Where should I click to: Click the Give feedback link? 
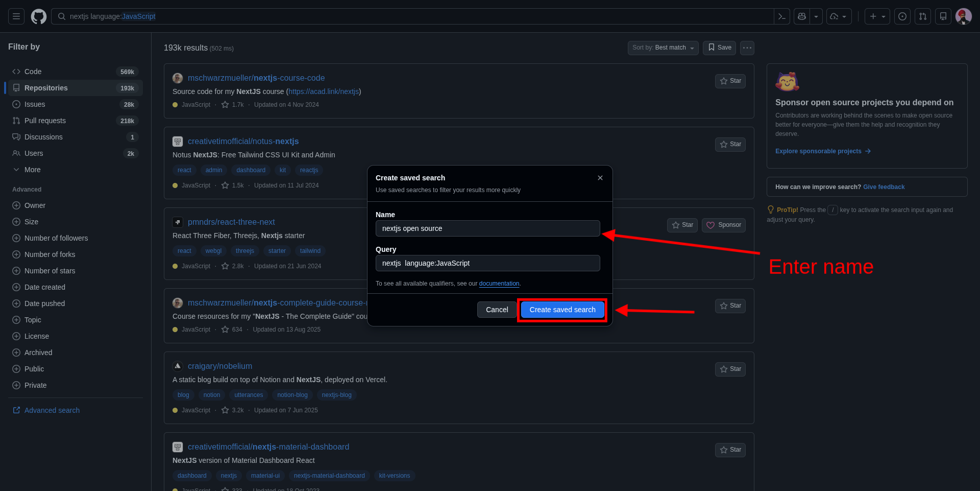pos(884,187)
